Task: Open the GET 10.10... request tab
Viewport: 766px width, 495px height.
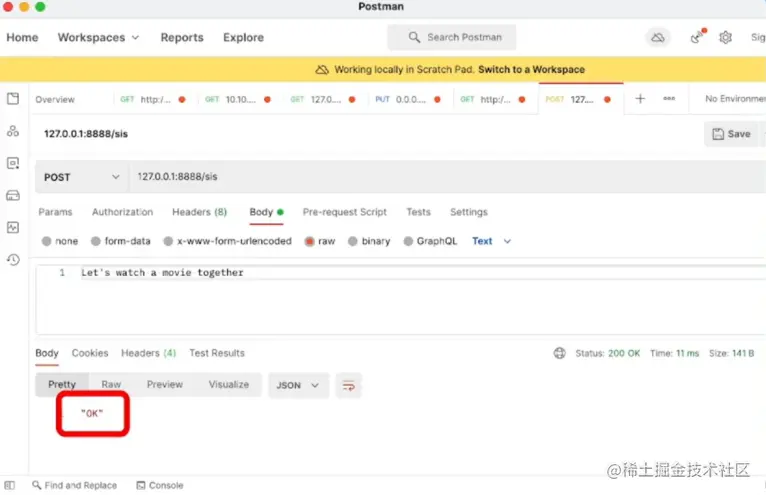Action: tap(237, 99)
